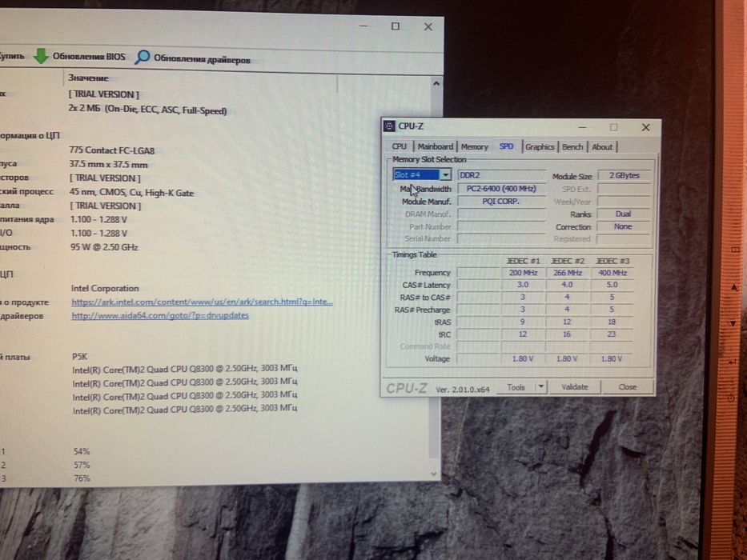Click the 2x 2 МБ cache value row
This screenshot has height=560, width=747.
tap(147, 110)
